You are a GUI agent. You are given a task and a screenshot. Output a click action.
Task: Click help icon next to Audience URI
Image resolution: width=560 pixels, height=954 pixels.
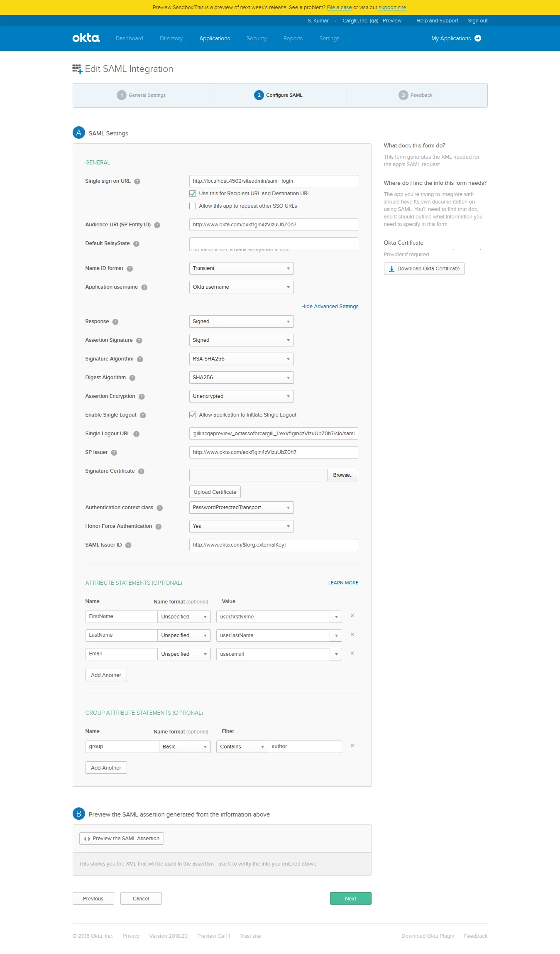point(157,225)
